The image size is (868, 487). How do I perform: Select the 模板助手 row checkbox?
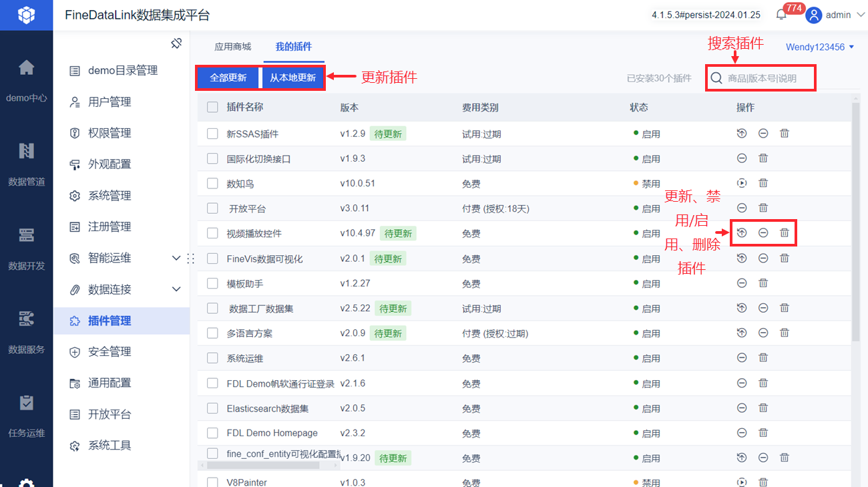click(x=212, y=283)
